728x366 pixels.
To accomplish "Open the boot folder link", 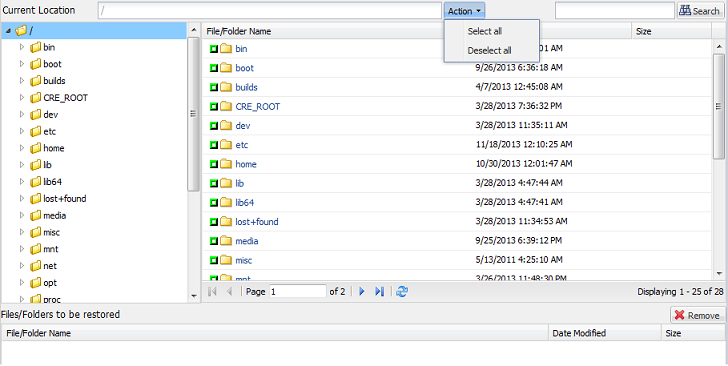I will (x=244, y=68).
